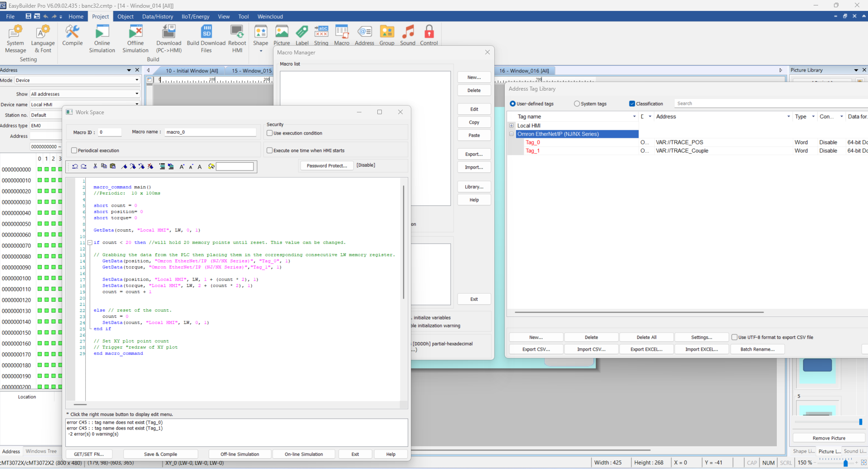Check Execute one time when HMI starts
This screenshot has width=868, height=469.
coord(270,150)
